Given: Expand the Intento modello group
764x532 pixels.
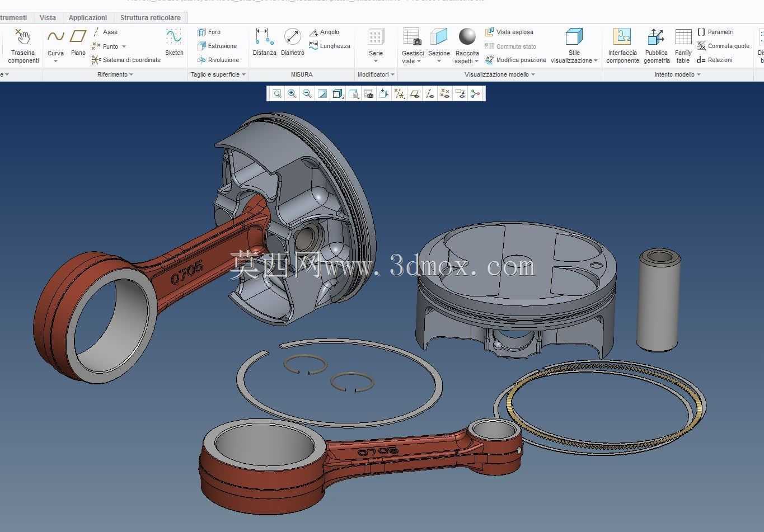Looking at the screenshot, I should pyautogui.click(x=677, y=74).
